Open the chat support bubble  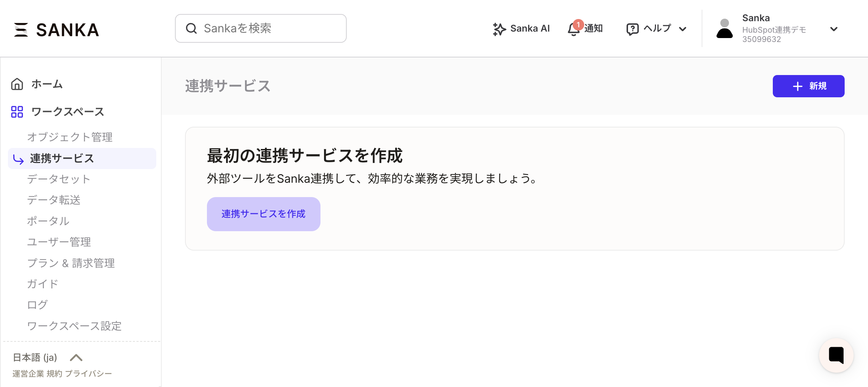coord(836,355)
